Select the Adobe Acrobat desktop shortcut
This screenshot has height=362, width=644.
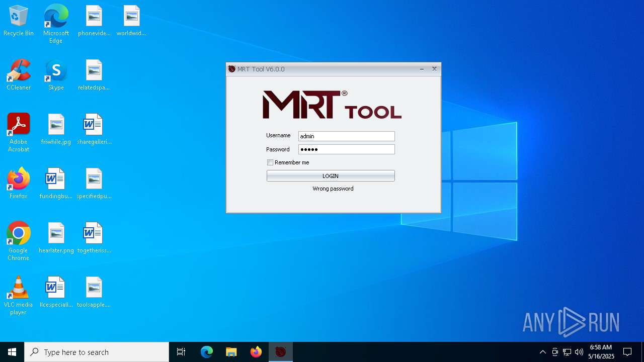pos(19,133)
